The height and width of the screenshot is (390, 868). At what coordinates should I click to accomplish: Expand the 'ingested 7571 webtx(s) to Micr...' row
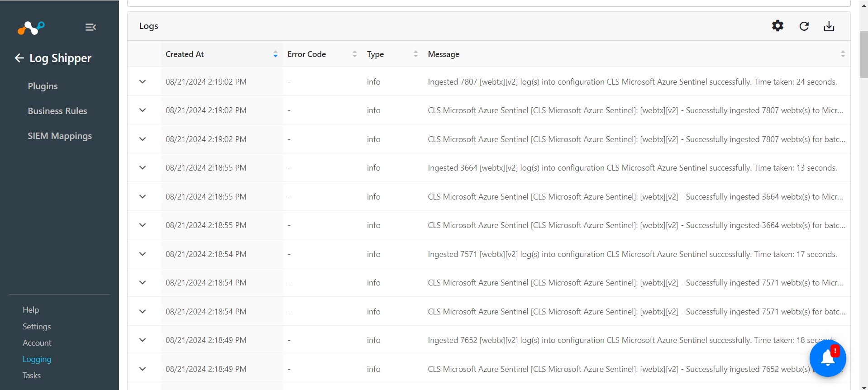tap(143, 282)
